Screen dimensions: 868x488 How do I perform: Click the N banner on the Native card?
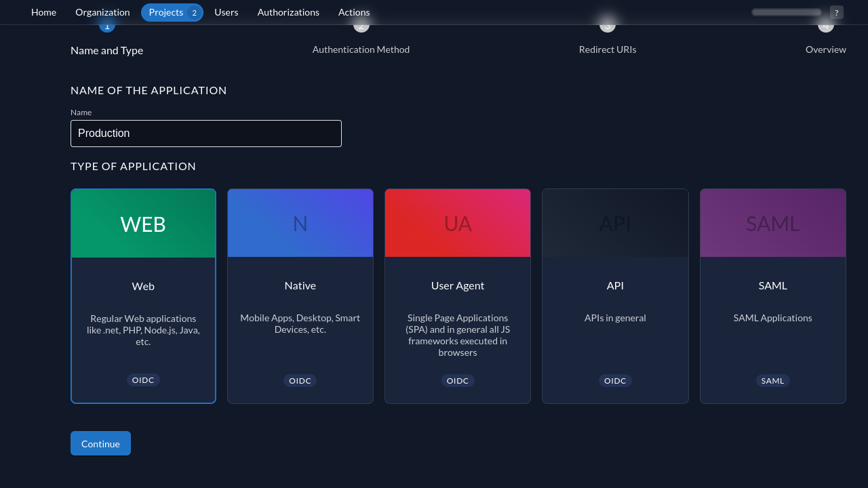pyautogui.click(x=300, y=222)
